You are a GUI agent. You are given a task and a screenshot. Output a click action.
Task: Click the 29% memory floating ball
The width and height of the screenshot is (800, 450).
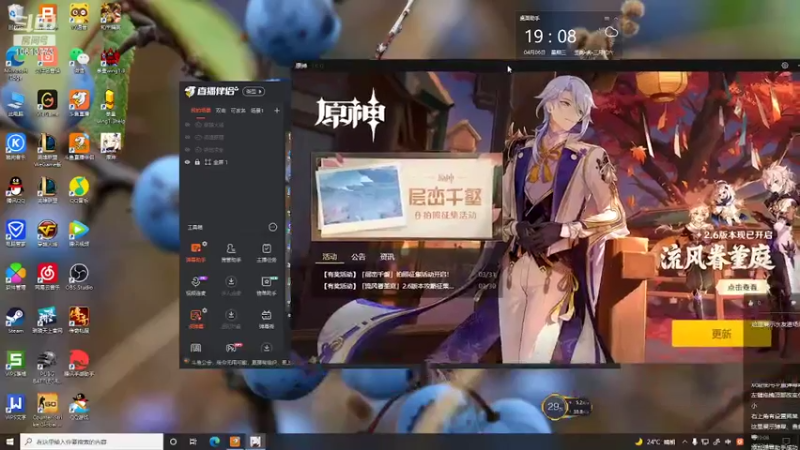(x=555, y=407)
